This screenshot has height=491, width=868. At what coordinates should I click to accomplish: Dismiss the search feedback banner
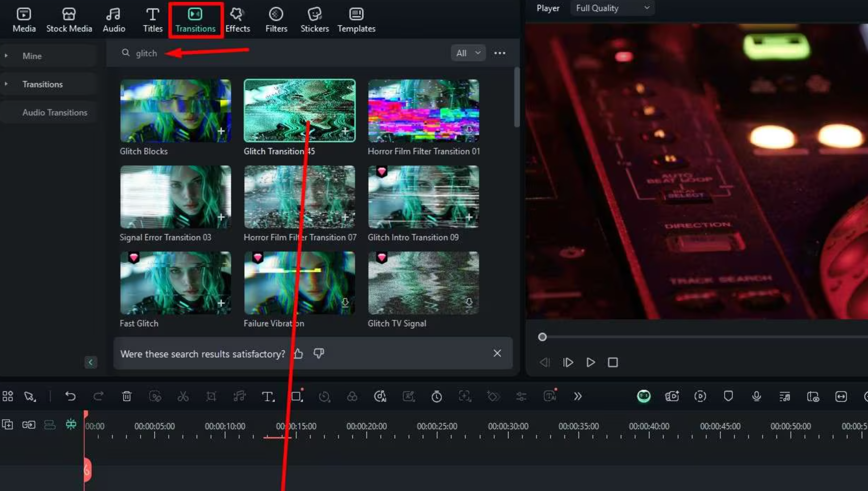(497, 353)
